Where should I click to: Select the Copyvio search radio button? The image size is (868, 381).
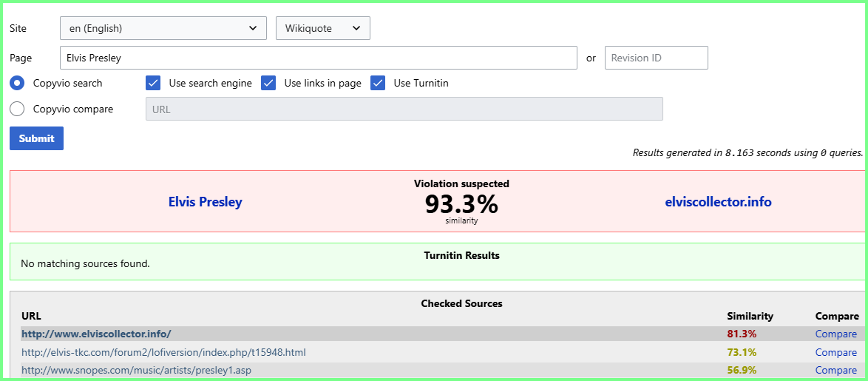tap(17, 83)
